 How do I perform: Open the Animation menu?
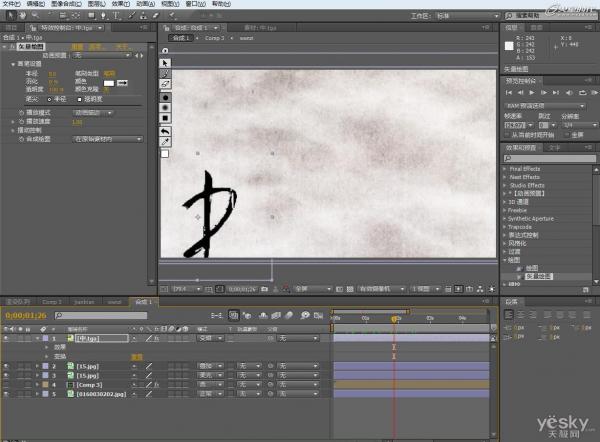pyautogui.click(x=145, y=4)
